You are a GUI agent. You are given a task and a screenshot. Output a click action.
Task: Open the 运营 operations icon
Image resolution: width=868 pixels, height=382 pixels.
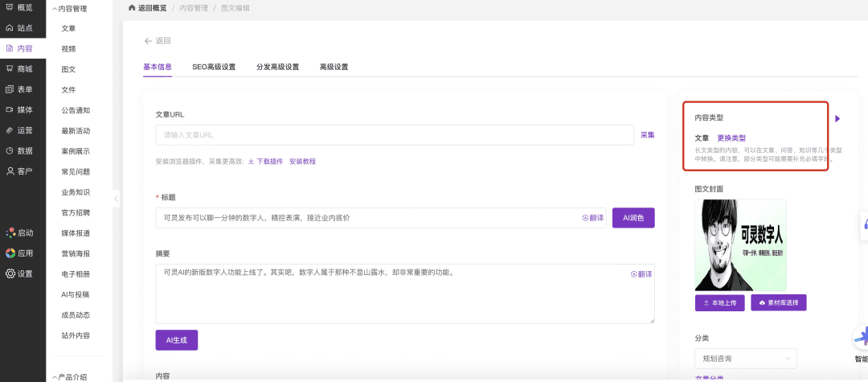[10, 130]
